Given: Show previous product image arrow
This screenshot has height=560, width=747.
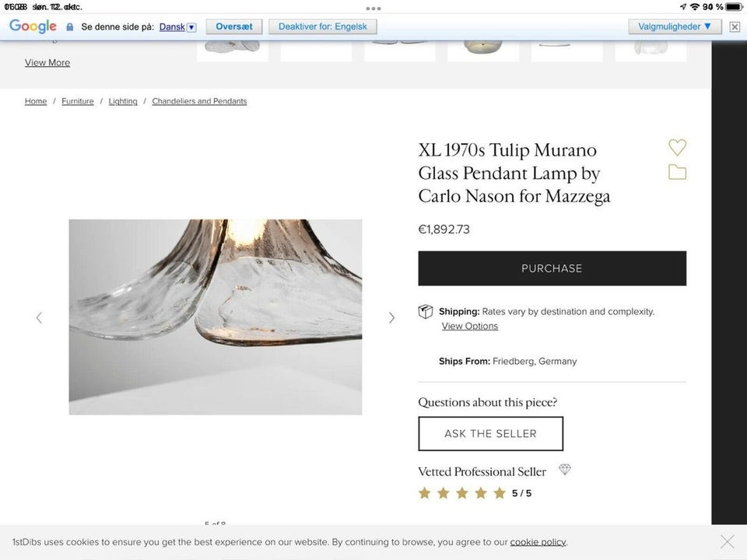Looking at the screenshot, I should (x=39, y=317).
